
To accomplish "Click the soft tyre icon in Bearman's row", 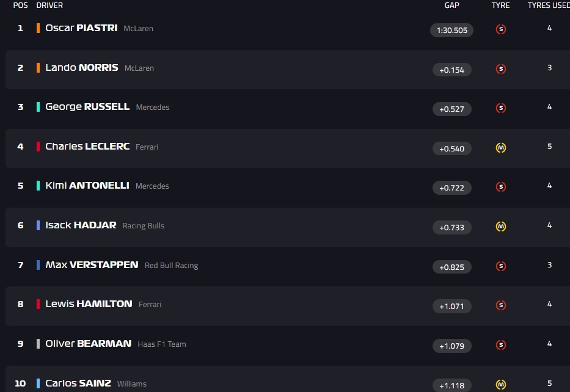I will tap(500, 345).
